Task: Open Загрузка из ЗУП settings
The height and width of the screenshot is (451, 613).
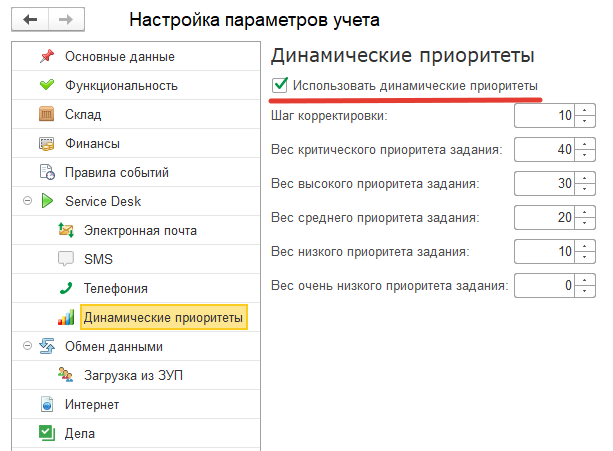Action: (133, 376)
